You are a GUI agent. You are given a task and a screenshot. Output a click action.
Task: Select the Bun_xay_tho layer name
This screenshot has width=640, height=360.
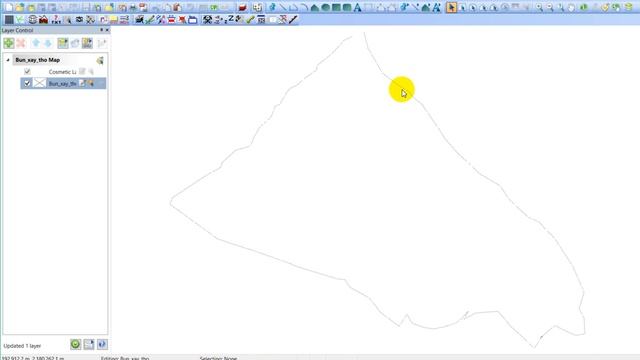62,84
